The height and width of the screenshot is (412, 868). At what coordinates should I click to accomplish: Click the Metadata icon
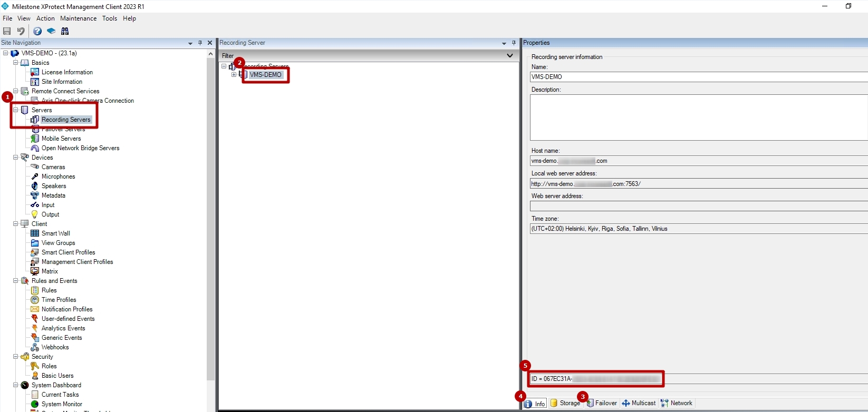click(35, 195)
